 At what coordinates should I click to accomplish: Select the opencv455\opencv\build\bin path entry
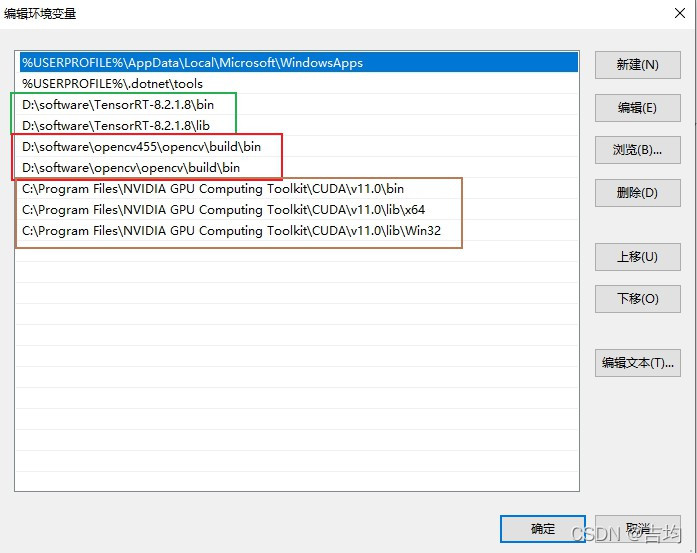click(x=298, y=146)
